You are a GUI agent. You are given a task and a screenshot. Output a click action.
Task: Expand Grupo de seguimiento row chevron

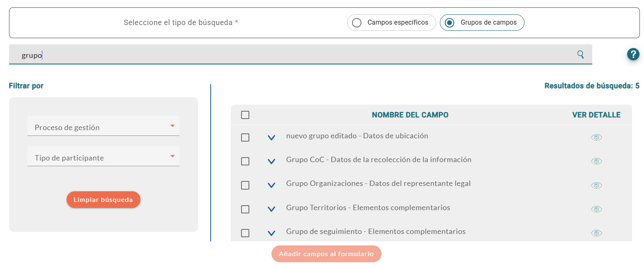271,234
